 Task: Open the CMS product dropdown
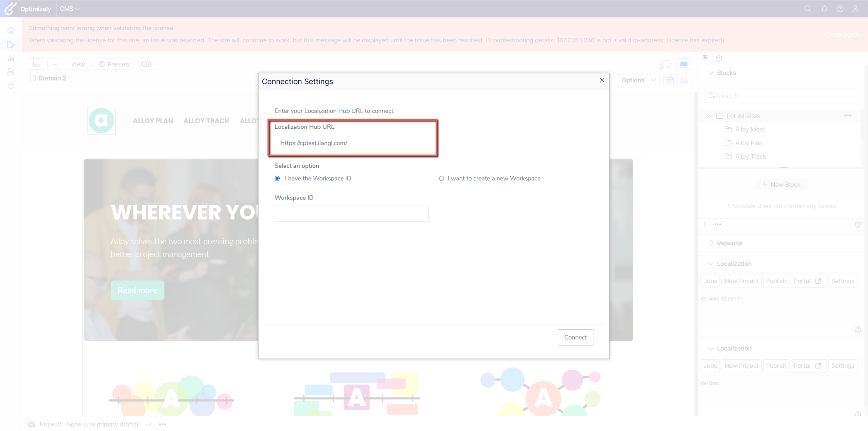click(x=70, y=9)
